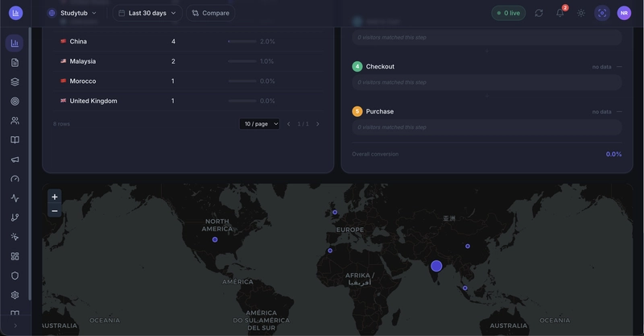The height and width of the screenshot is (336, 644).
Task: Click the Purchase step's visitors bar
Action: (487, 127)
